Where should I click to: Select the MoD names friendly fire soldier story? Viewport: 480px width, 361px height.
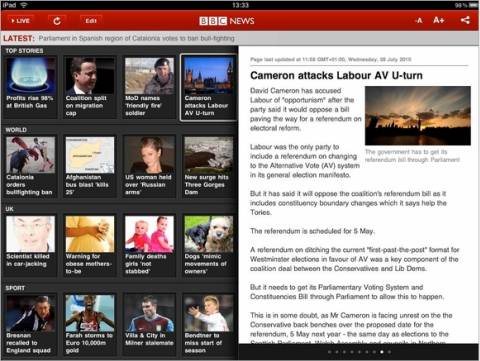149,87
